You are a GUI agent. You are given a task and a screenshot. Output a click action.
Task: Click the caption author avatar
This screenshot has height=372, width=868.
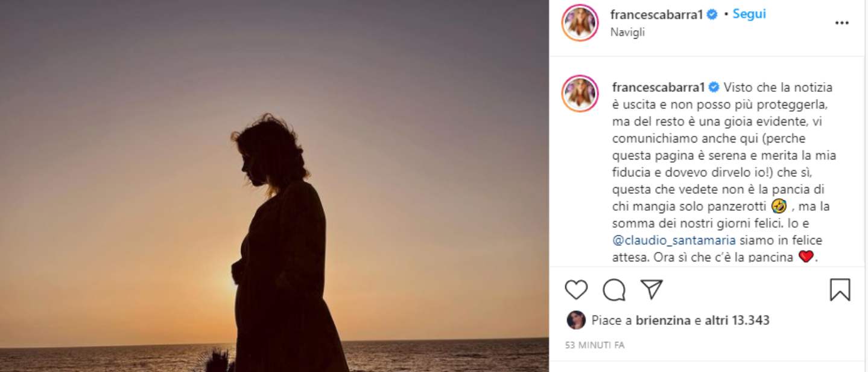[580, 94]
